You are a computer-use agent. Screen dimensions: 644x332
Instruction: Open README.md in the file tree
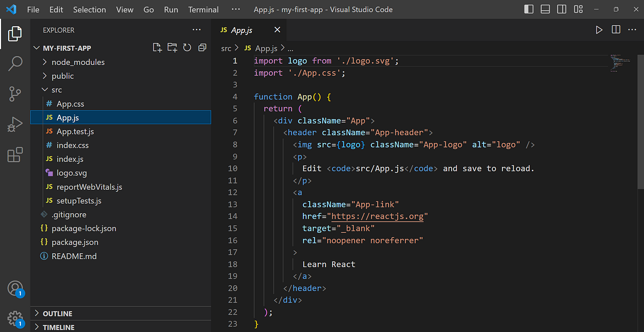click(x=121, y=256)
